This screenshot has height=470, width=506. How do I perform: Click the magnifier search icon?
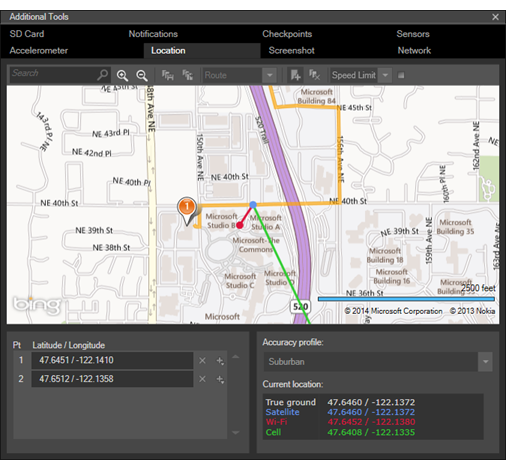103,75
